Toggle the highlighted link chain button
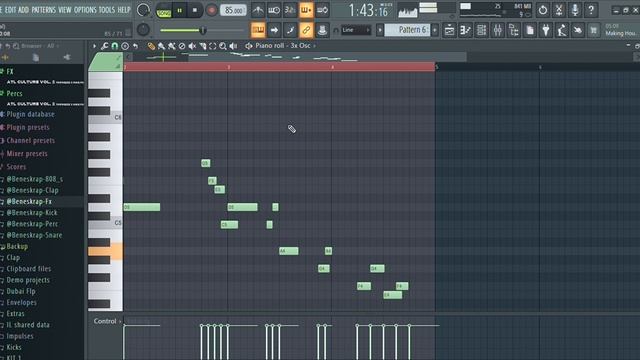Screen dimensions: 640x360 306,30
